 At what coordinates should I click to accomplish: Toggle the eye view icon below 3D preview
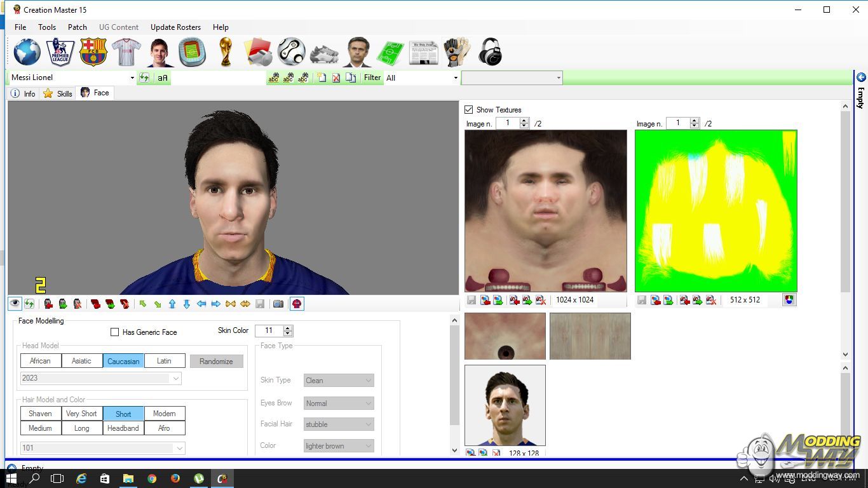click(15, 304)
